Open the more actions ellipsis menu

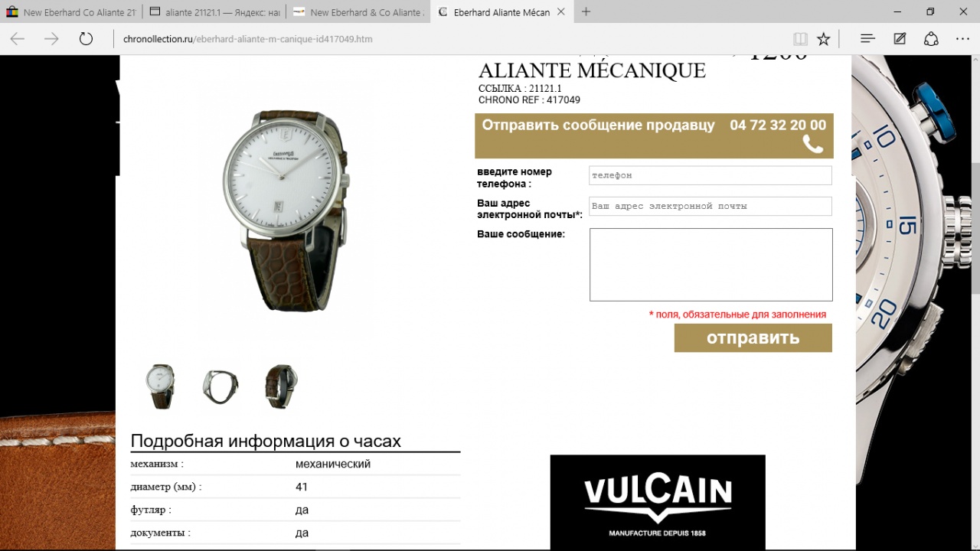(962, 39)
